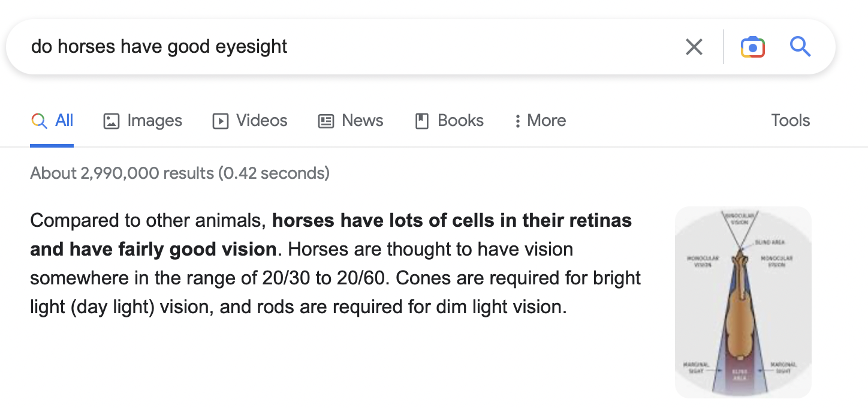
Task: Open the Tools filter options
Action: point(791,121)
